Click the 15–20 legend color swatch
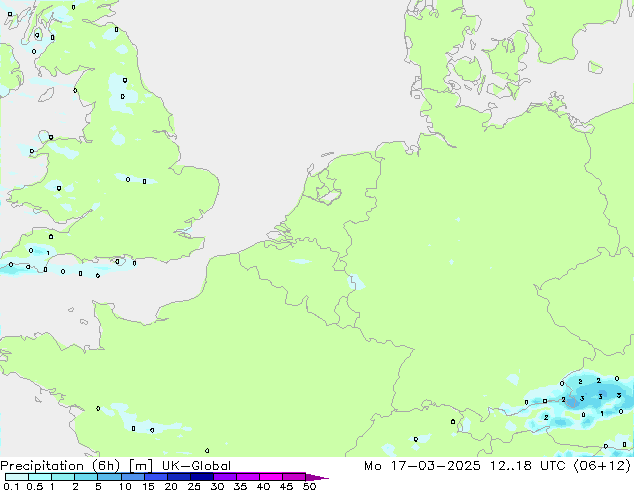This screenshot has height=490, width=634. (155, 477)
